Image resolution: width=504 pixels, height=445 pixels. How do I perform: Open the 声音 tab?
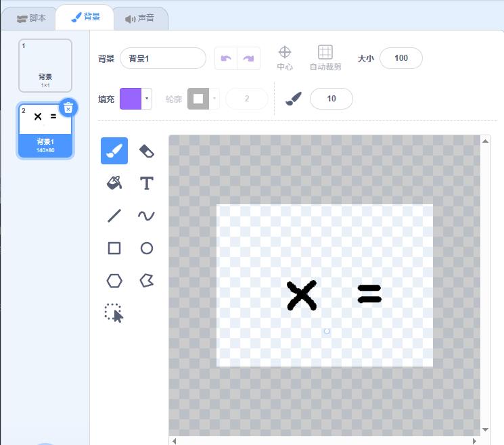140,18
